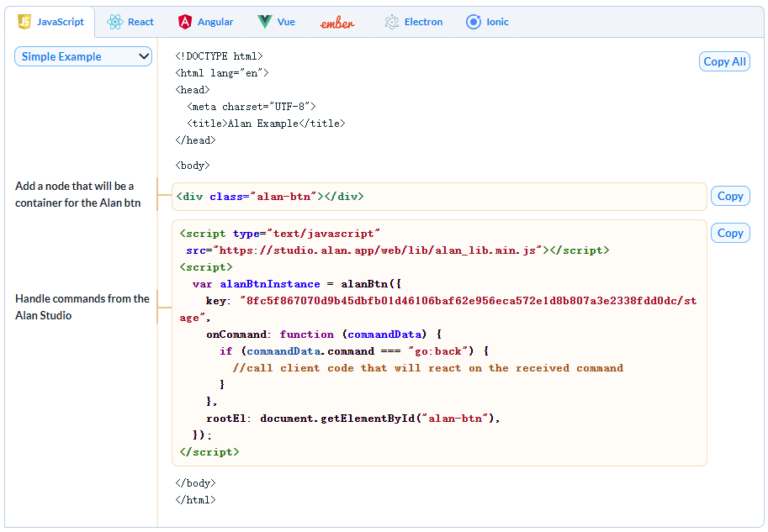Viewport: 768px width, 532px height.
Task: Click the meta charset="UTF-8" line
Action: tap(252, 107)
